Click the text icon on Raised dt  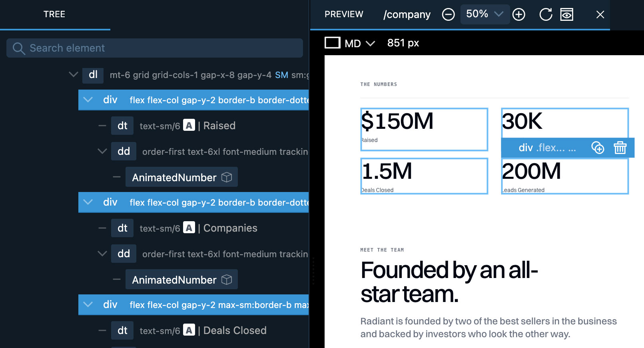point(189,125)
